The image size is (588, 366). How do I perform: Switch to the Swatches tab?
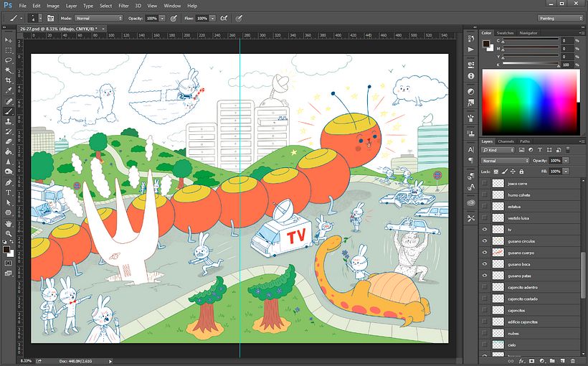[x=506, y=33]
